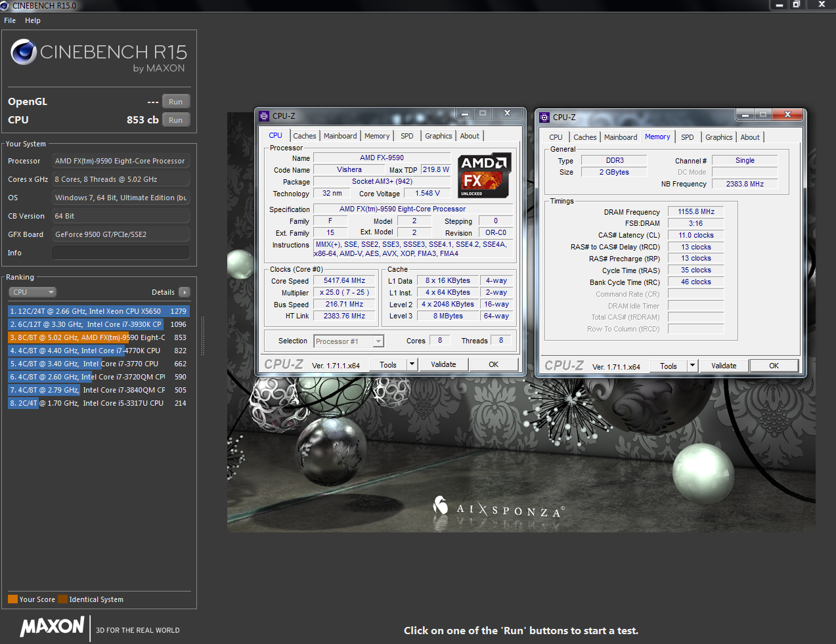Open About tab in left CPU-Z

470,136
